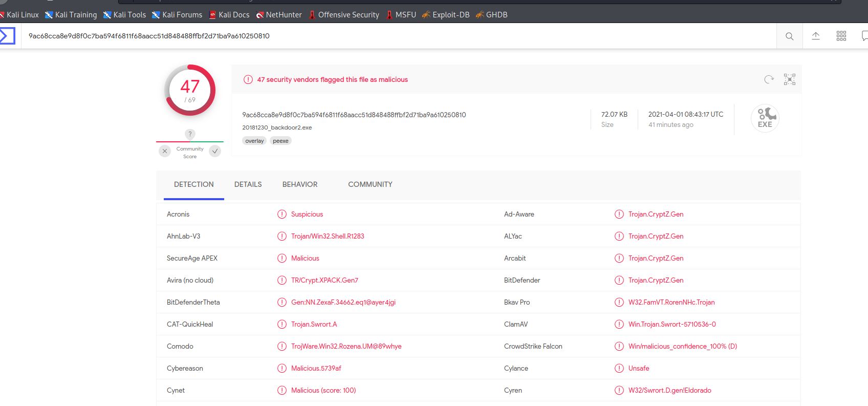Open the Offensive Security bookmark
This screenshot has width=868, height=406.
(x=344, y=15)
